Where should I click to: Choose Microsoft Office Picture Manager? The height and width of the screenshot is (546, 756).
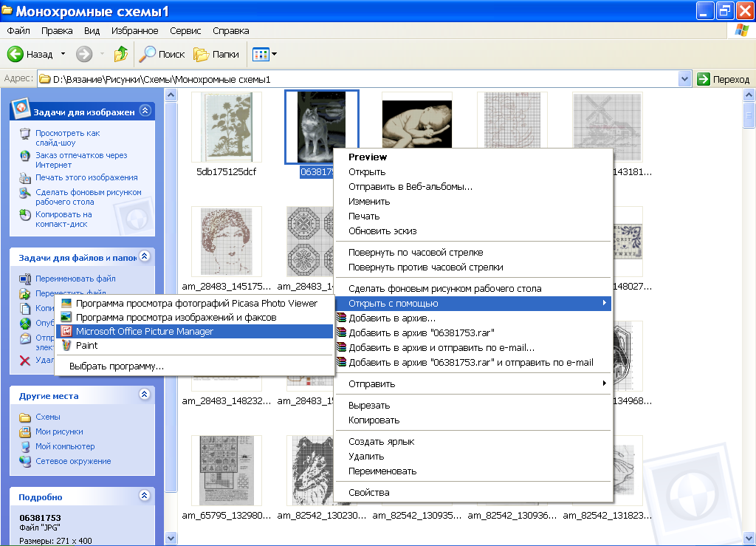(195, 331)
